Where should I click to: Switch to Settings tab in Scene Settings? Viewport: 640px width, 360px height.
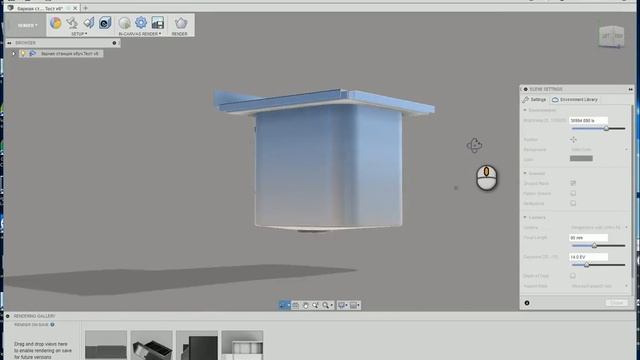[534, 100]
